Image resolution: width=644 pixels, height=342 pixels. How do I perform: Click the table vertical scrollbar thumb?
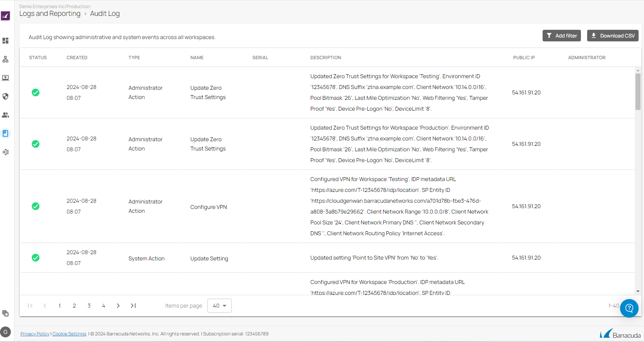[638, 92]
